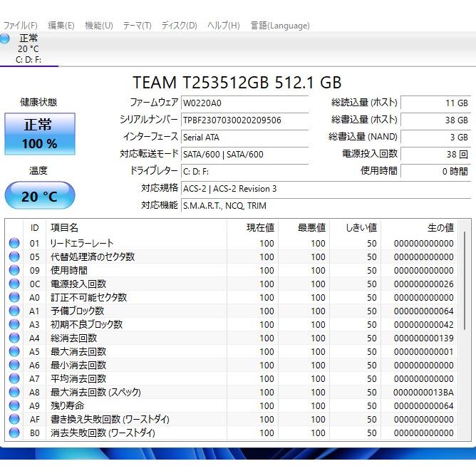
Task: Click the シリアルナンバー serial number field
Action: [244, 120]
